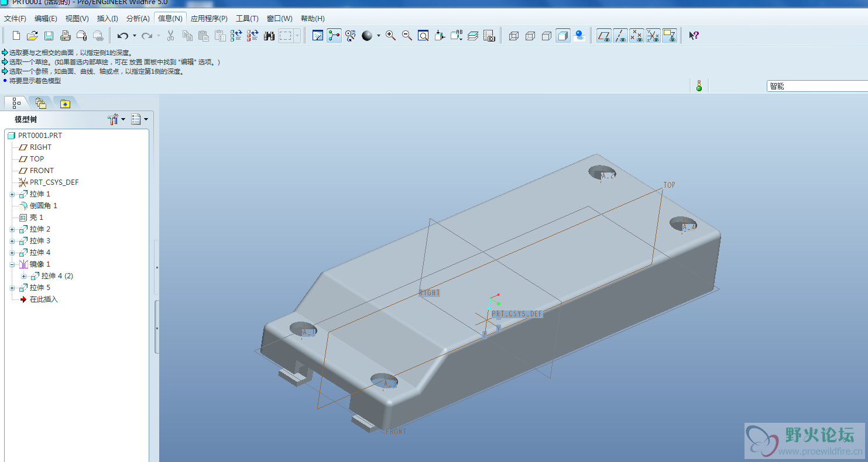The width and height of the screenshot is (868, 462).
Task: Open the 文件(F) menu
Action: click(x=15, y=19)
